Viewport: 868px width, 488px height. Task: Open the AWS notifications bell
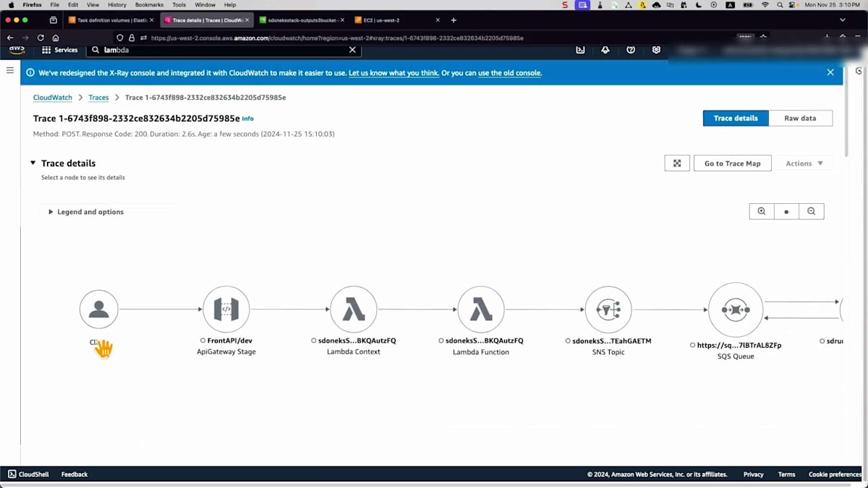[x=605, y=50]
